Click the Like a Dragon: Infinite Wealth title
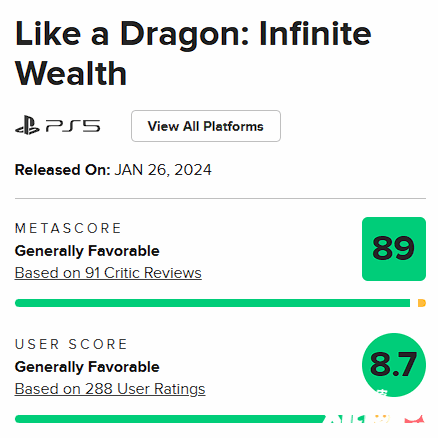 [x=193, y=53]
